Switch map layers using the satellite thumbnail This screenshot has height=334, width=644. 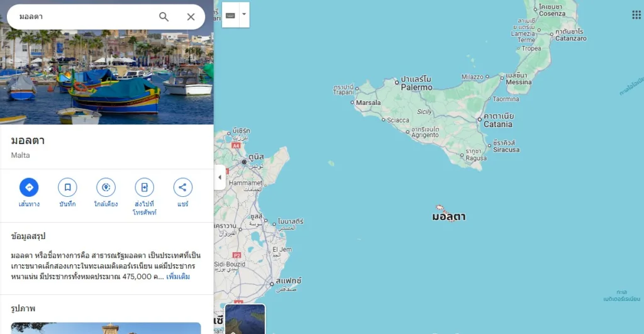[x=245, y=320]
